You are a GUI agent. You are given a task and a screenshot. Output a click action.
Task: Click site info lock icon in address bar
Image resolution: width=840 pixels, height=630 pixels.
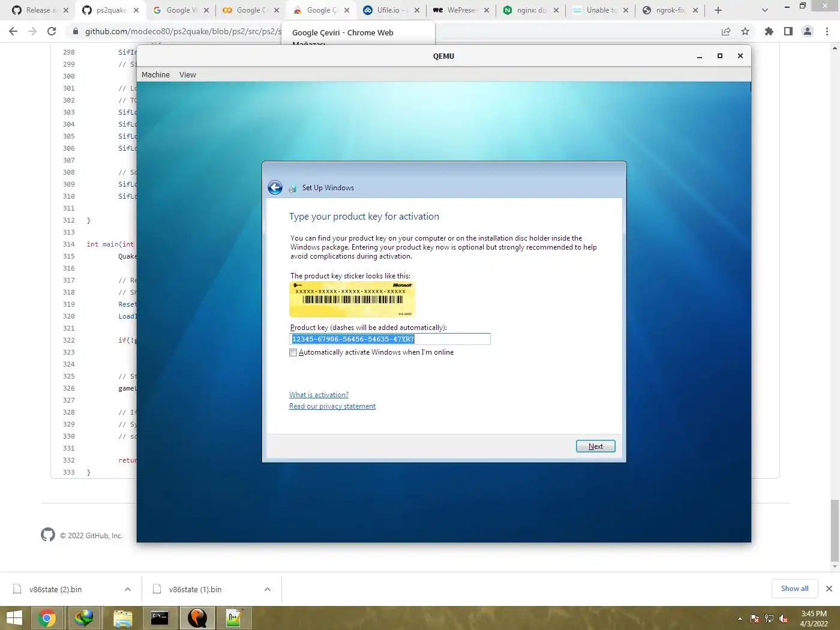tap(75, 31)
